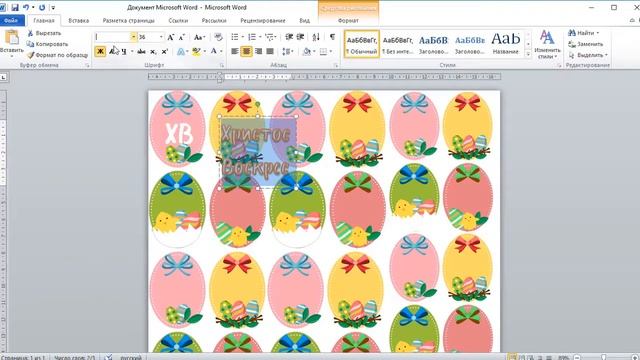This screenshot has width=640, height=360.
Task: Apply the yellow text highlight color
Action: tap(196, 51)
